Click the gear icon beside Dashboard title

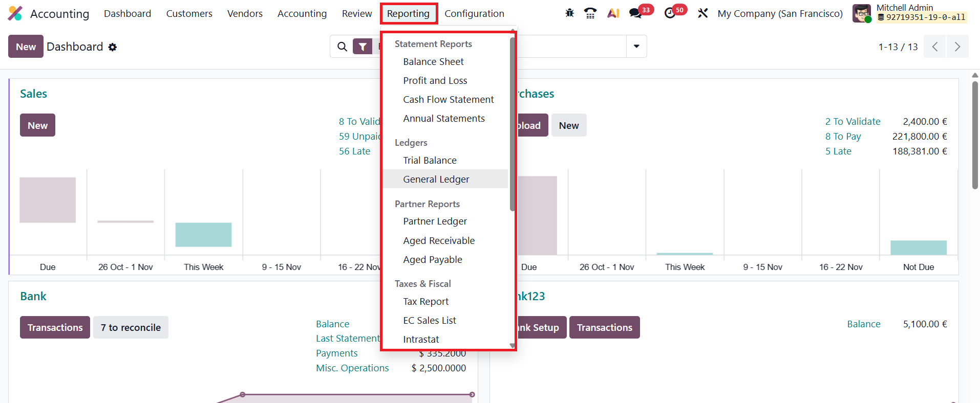(113, 47)
